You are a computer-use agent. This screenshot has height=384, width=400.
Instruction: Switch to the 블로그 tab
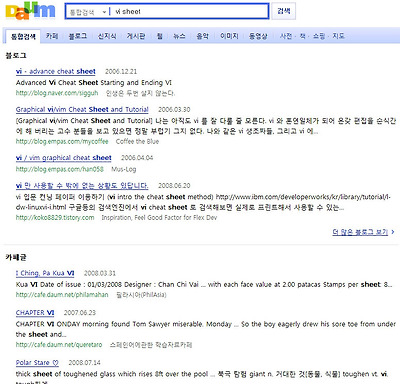coord(77,36)
